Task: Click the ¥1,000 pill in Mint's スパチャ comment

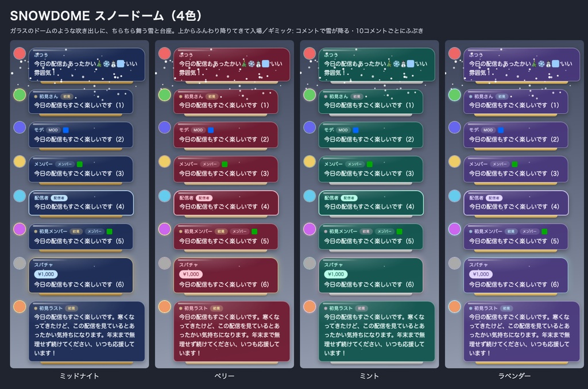Action: [336, 274]
